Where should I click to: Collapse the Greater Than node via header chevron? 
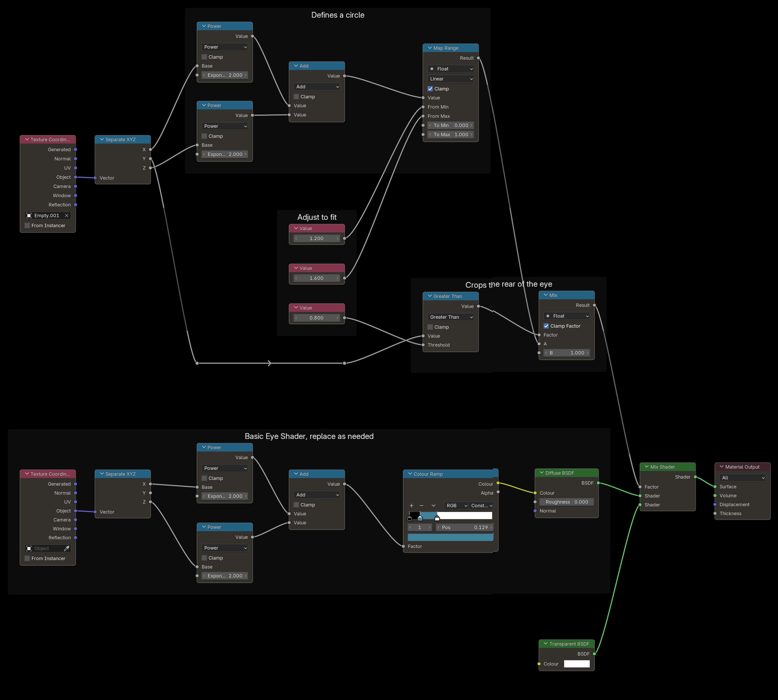[x=430, y=296]
